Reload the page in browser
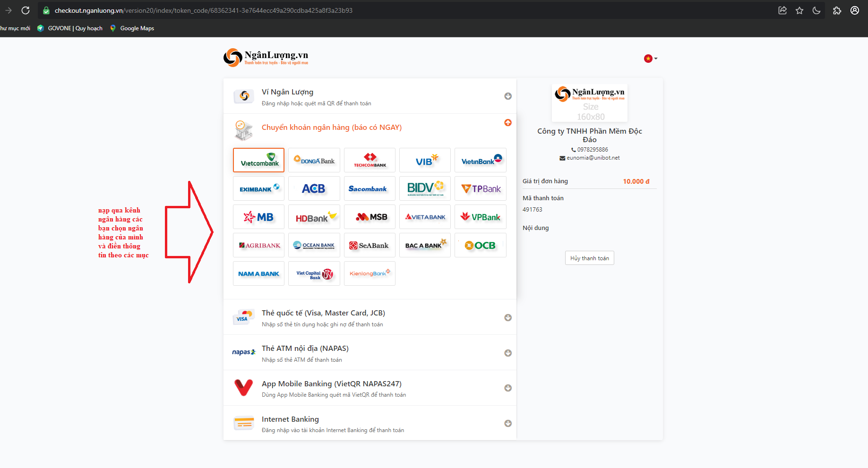868x468 pixels. point(26,10)
